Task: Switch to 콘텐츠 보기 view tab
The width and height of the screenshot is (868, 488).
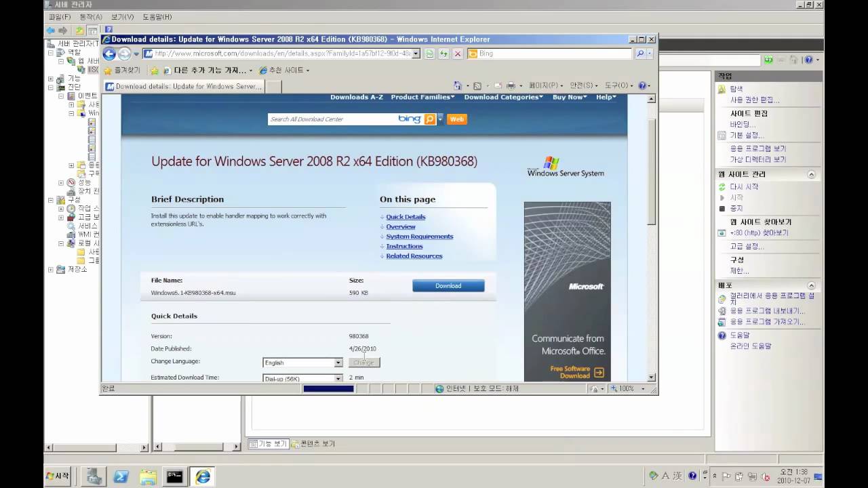Action: click(x=313, y=444)
